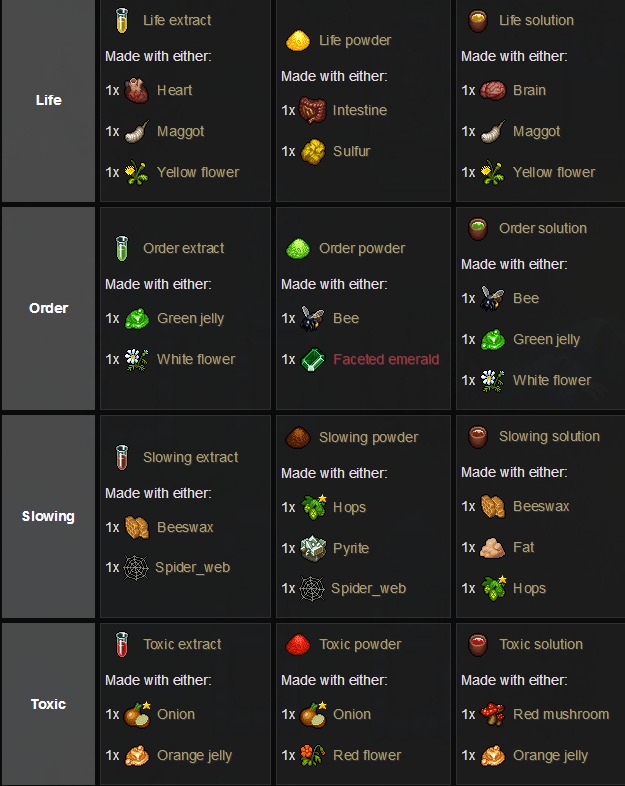The height and width of the screenshot is (786, 625).
Task: Click the Sulfur ingredient icon
Action: tap(313, 151)
